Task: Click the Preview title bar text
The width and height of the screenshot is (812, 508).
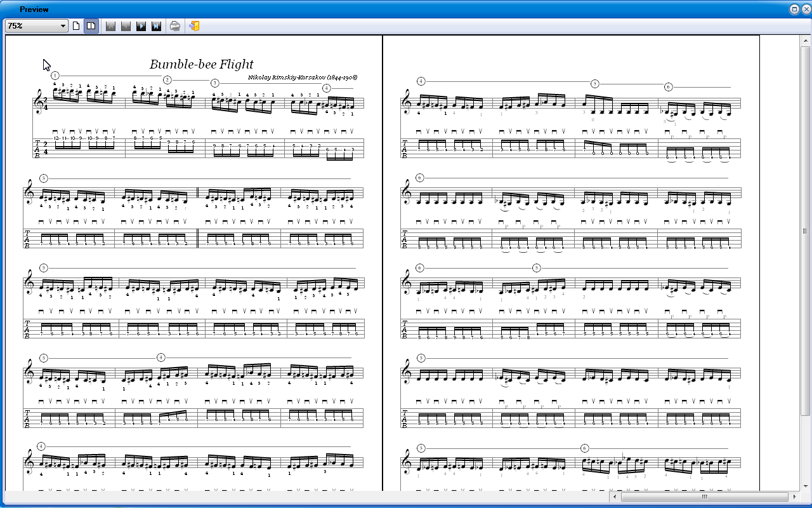Action: (x=34, y=10)
